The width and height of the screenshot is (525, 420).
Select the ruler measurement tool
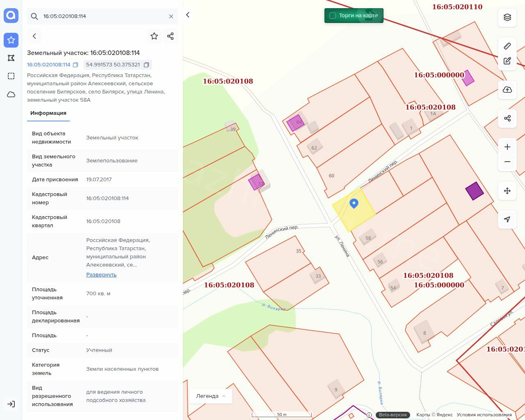507,46
